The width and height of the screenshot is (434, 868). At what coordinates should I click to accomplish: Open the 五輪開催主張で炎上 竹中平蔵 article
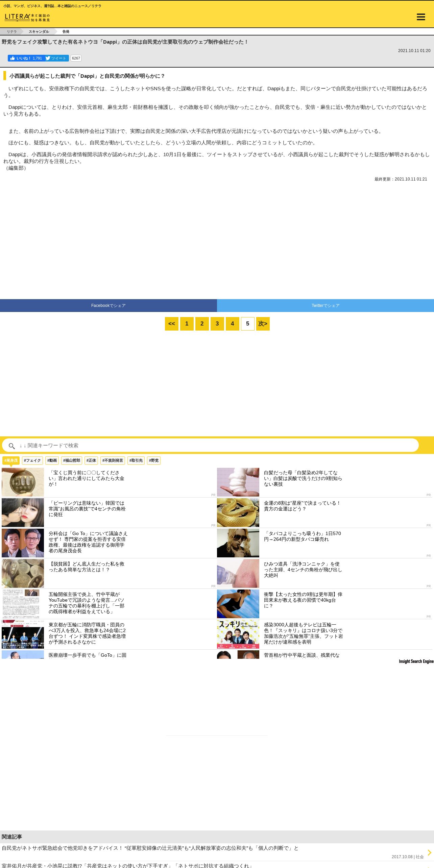tap(87, 603)
